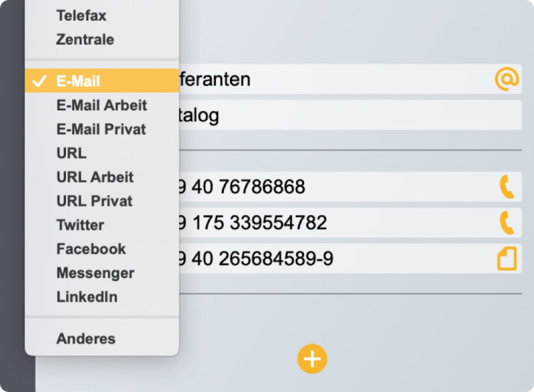Select Zentrale in the type menu
The width and height of the screenshot is (534, 392).
click(85, 39)
